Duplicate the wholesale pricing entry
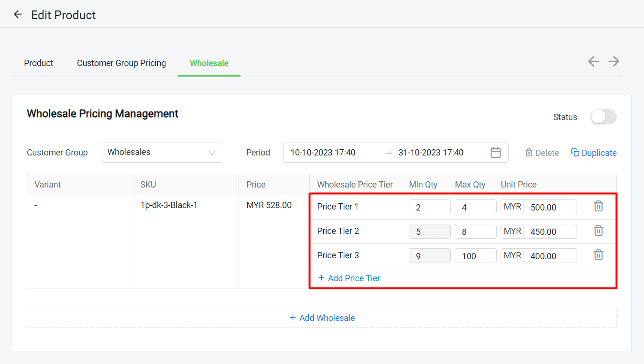Image resolution: width=644 pixels, height=364 pixels. (x=594, y=153)
